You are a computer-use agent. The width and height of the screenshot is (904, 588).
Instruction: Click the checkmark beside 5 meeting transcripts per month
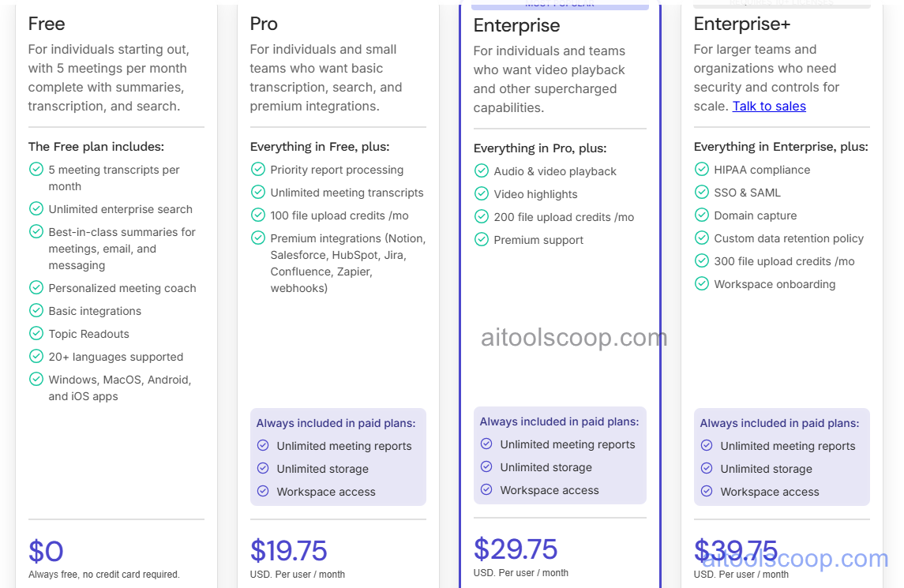coord(36,169)
